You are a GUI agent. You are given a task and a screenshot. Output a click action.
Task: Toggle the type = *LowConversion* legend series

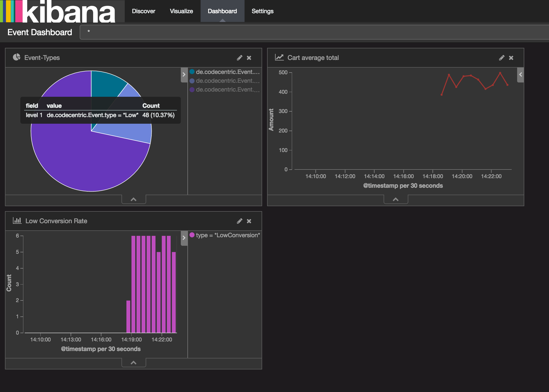(x=228, y=235)
